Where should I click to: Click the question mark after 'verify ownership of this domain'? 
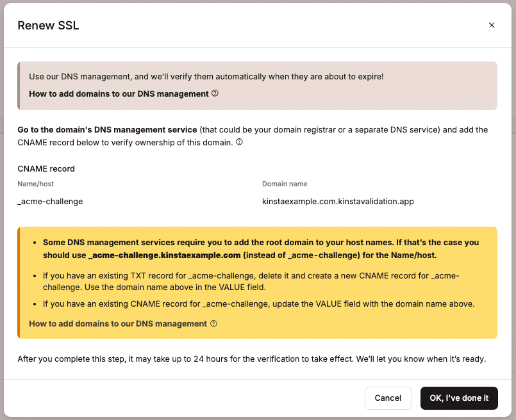click(x=239, y=142)
